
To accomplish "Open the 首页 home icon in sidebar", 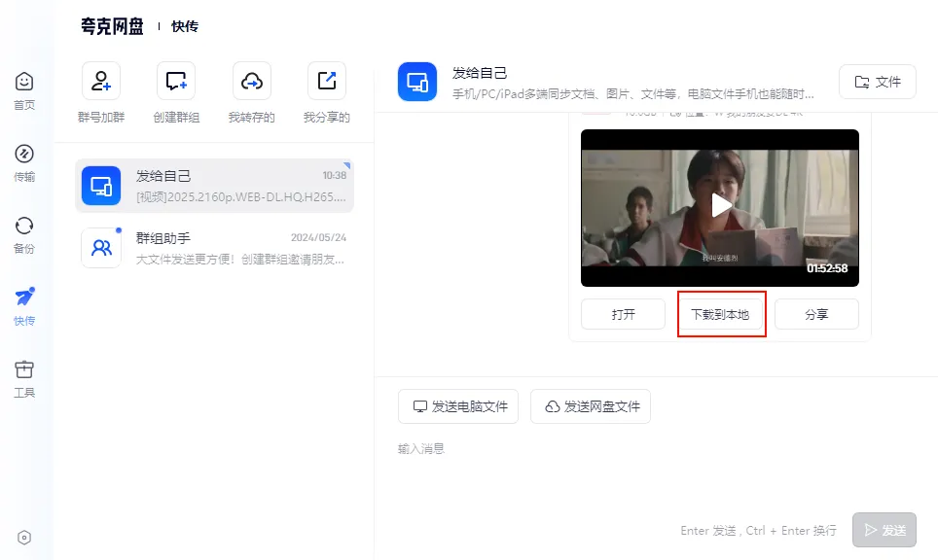I will pyautogui.click(x=24, y=82).
